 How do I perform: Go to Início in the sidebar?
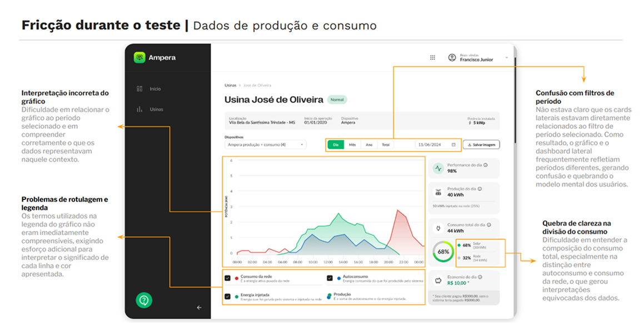tap(154, 89)
